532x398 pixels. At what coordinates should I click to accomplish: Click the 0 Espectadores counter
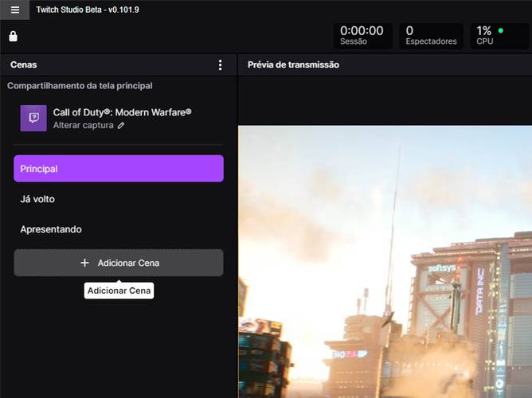pos(431,36)
